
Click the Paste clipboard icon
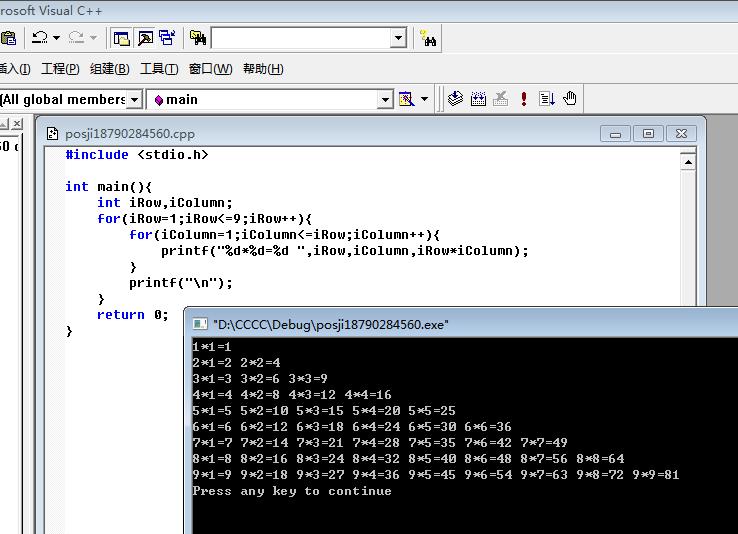click(x=8, y=38)
